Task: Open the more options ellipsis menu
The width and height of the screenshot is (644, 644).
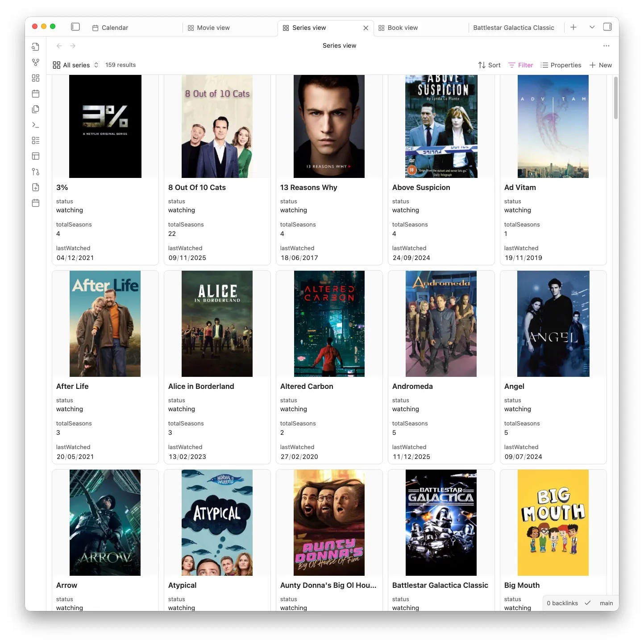Action: 606,45
